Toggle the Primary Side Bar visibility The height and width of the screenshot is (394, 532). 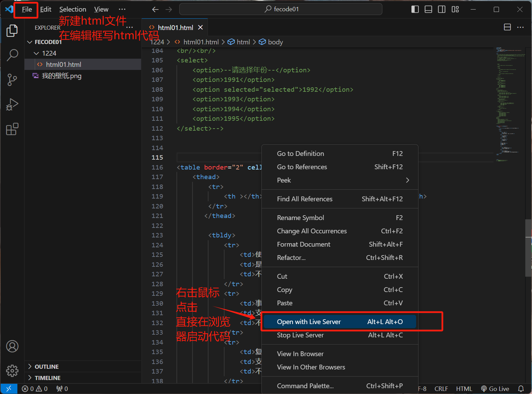click(x=415, y=9)
